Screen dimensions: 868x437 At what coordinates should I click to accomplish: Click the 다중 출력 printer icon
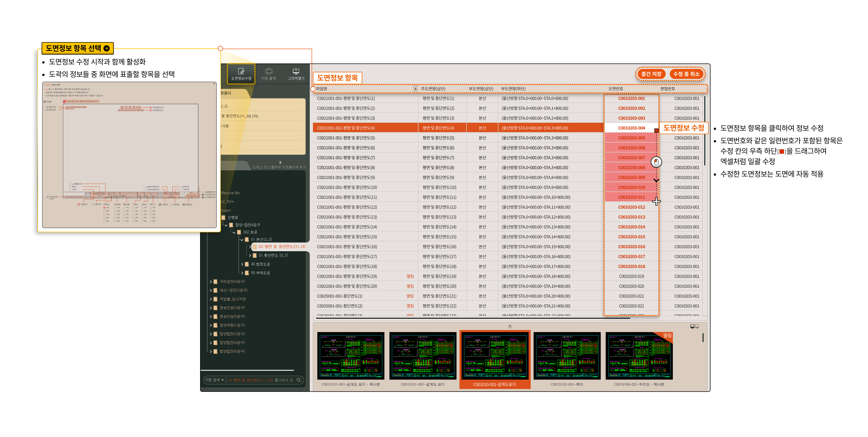coord(269,71)
